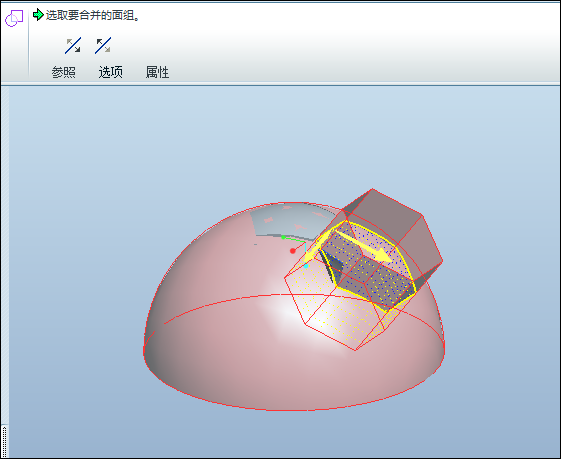Screen dimensions: 561x459
Task: Click the green prompt arrow icon
Action: click(38, 15)
